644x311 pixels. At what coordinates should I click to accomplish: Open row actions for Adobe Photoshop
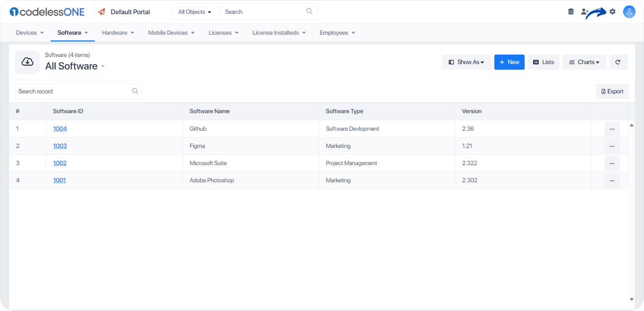pos(612,181)
